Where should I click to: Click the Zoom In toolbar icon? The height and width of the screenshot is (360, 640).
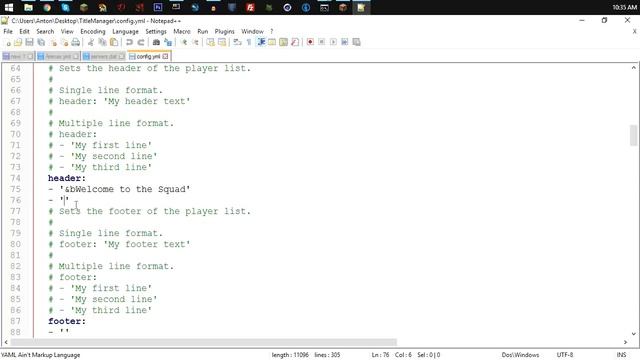tap(184, 42)
